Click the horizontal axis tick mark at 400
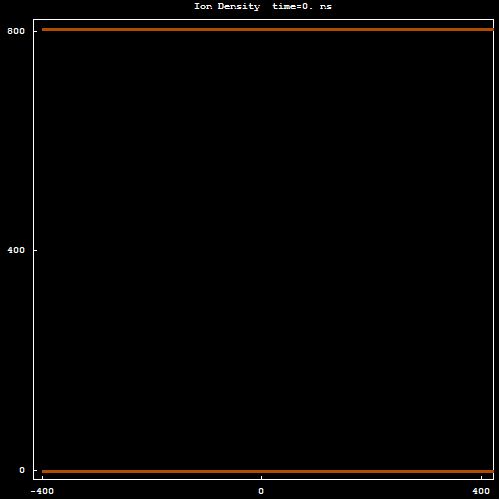500x500 pixels. click(x=481, y=477)
